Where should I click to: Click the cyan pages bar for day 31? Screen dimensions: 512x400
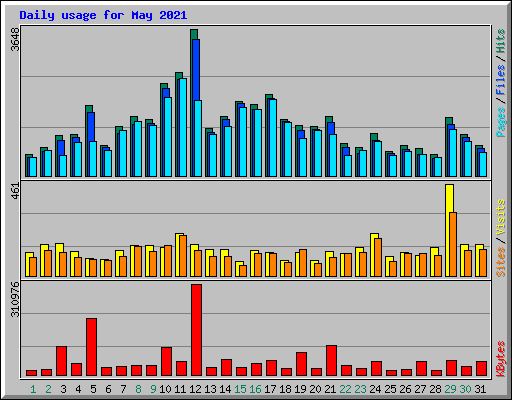pyautogui.click(x=483, y=164)
